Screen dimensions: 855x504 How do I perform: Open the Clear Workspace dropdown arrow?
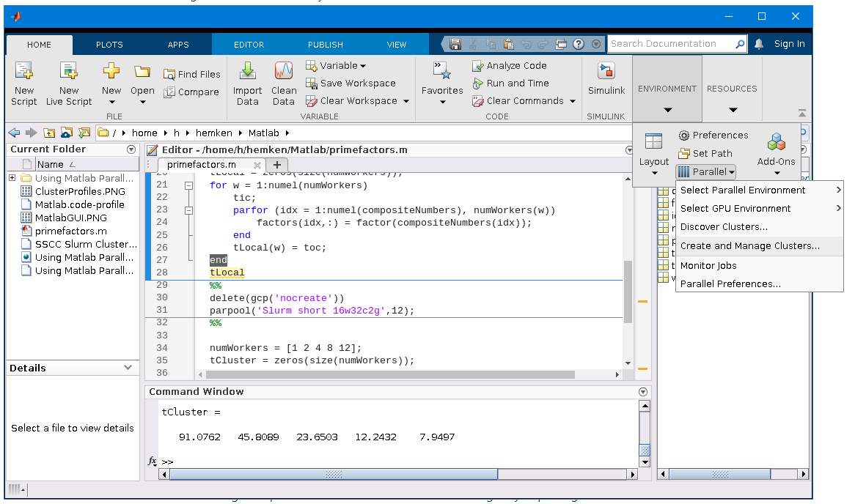406,101
